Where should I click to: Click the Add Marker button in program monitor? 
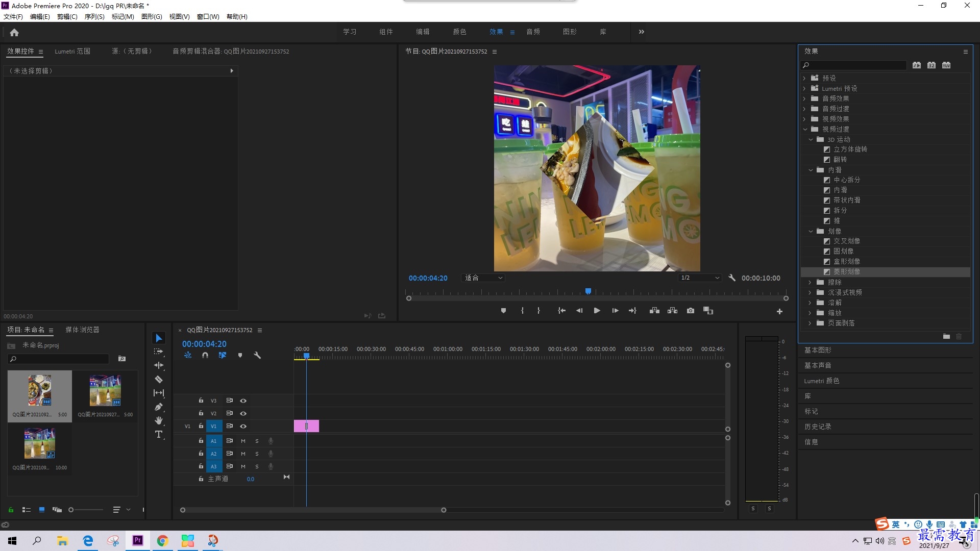(503, 311)
